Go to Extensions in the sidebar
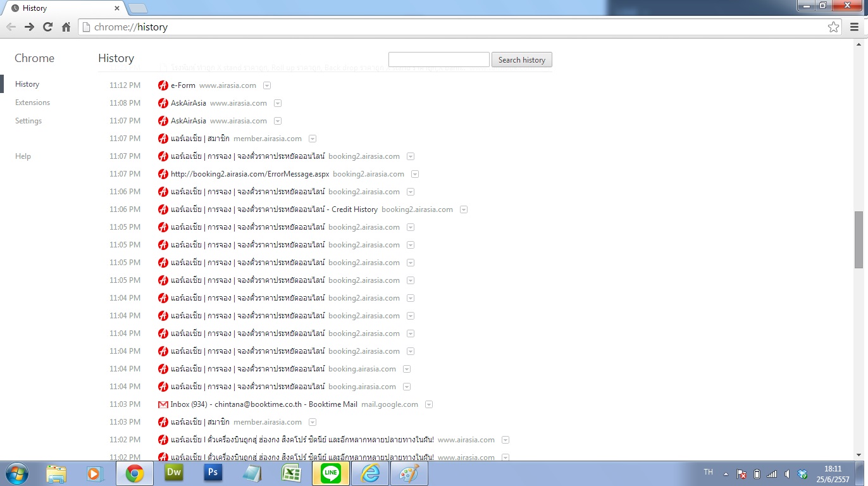Screen dimensions: 868x486 click(32, 103)
